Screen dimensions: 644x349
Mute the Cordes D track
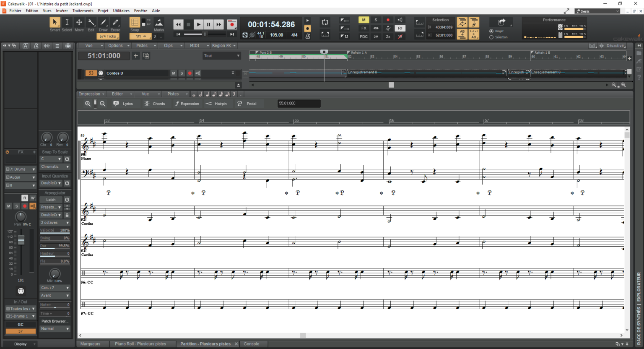click(174, 73)
